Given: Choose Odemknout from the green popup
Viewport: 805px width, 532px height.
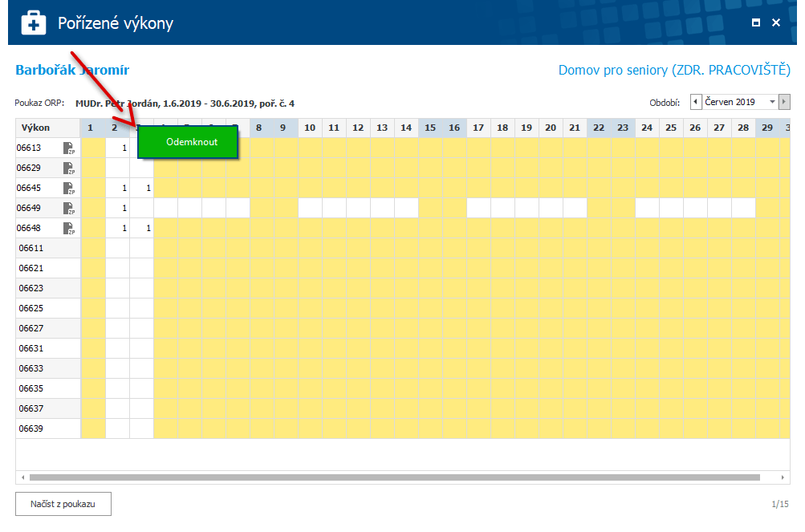Looking at the screenshot, I should 188,142.
